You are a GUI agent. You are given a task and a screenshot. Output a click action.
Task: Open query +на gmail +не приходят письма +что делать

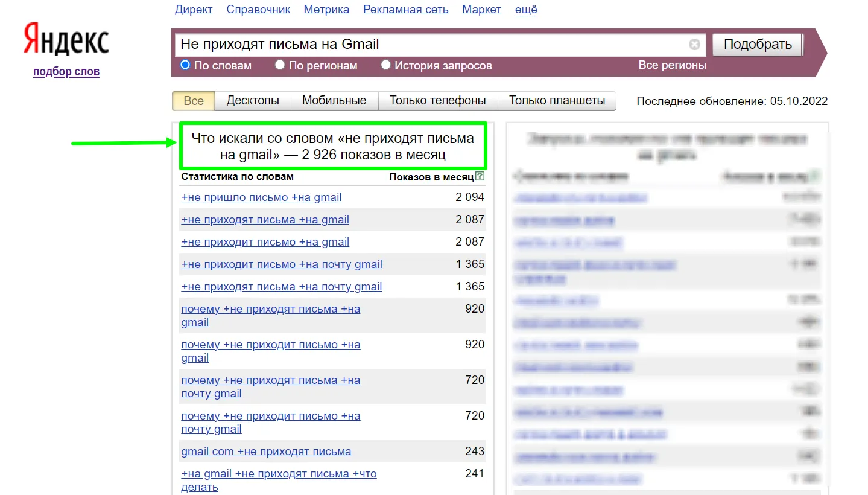point(279,481)
